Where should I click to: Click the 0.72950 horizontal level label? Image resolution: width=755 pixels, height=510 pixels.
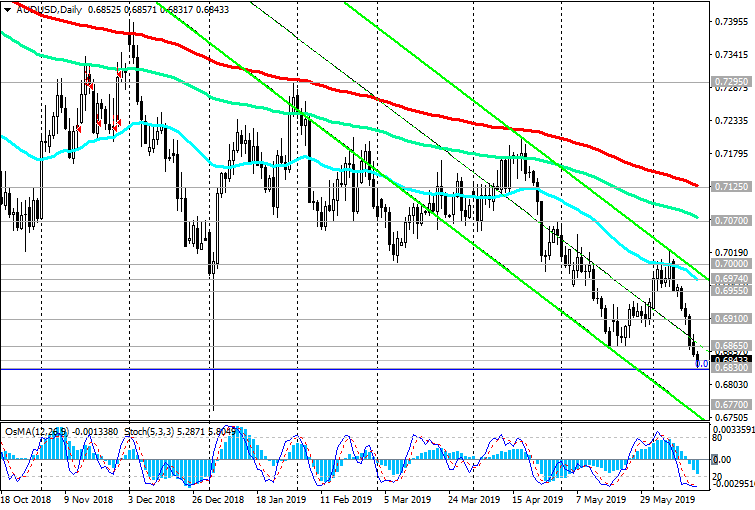tap(731, 82)
